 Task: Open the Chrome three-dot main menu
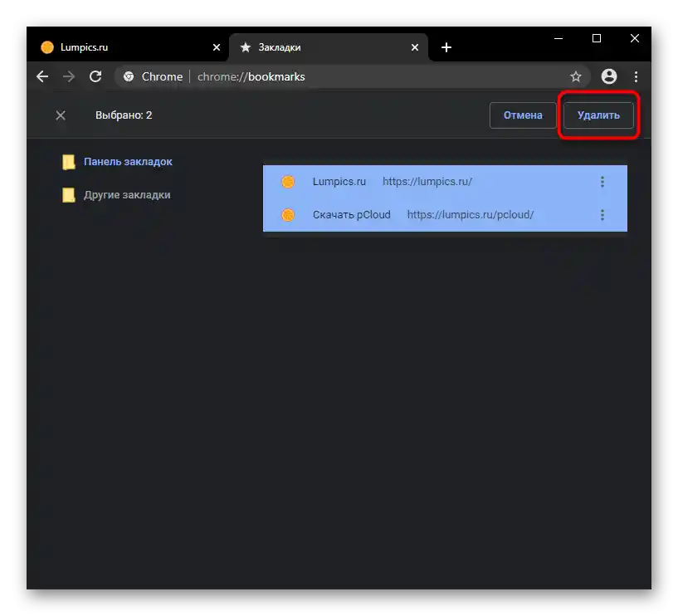point(636,76)
